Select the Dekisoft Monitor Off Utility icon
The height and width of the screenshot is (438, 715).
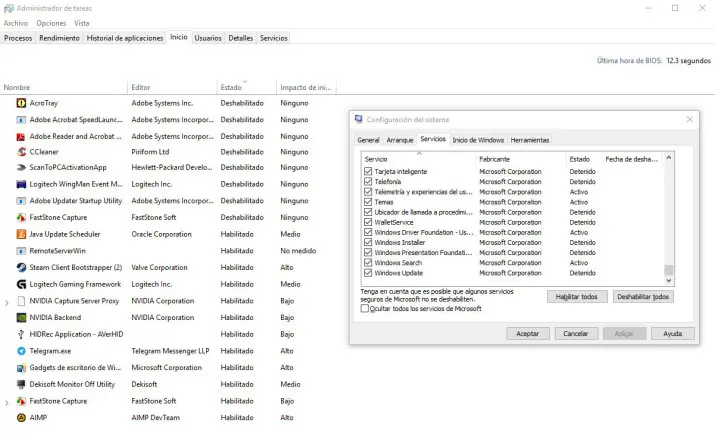[x=21, y=384]
